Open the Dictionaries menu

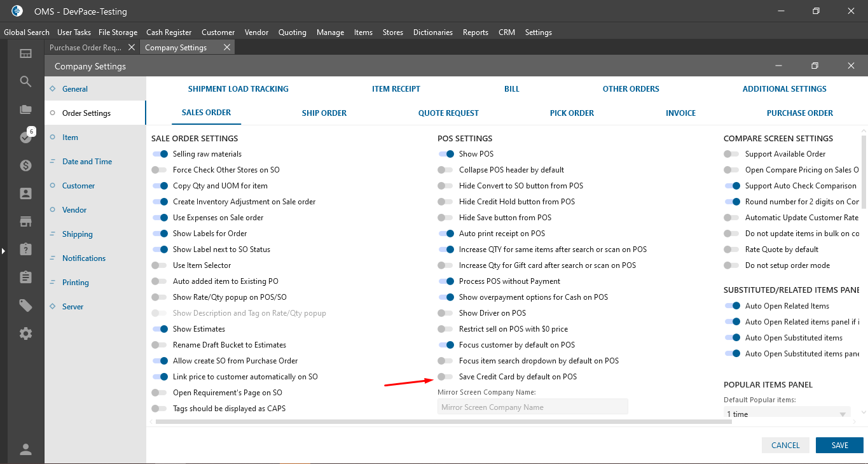point(433,32)
